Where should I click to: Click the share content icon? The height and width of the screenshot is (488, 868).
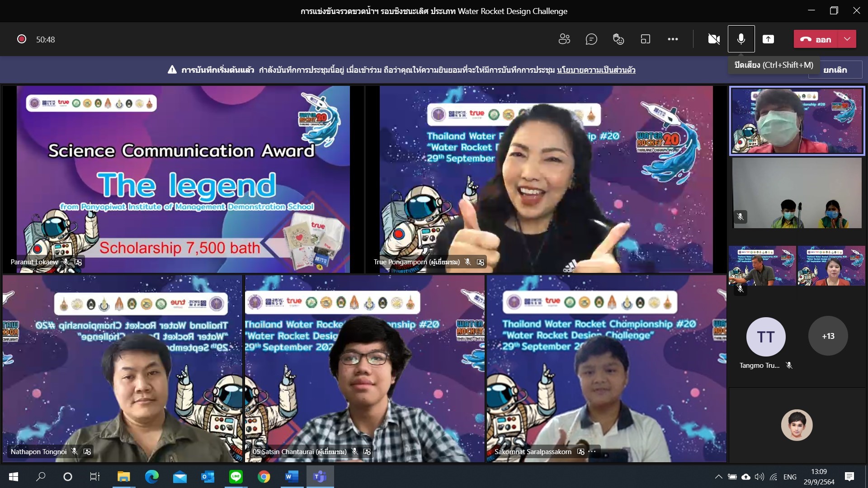[x=768, y=39]
